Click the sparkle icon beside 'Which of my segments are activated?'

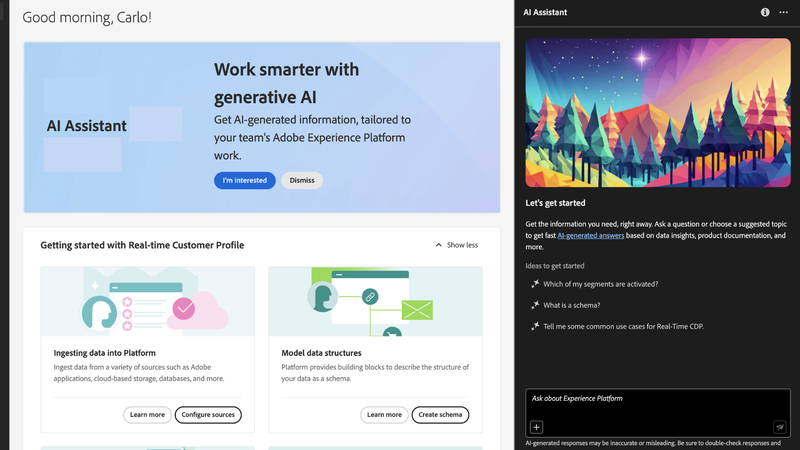(535, 284)
